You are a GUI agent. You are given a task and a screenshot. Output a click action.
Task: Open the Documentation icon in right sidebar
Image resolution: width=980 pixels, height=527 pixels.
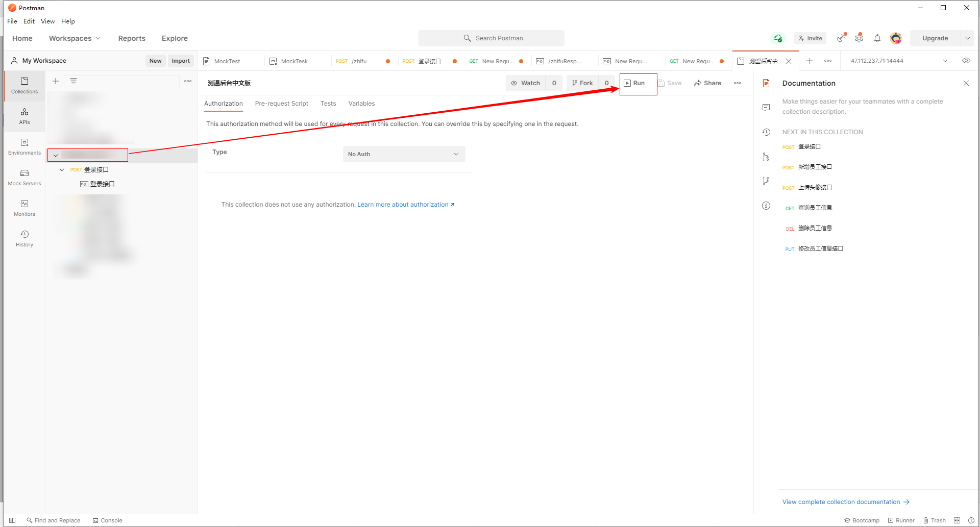[766, 83]
